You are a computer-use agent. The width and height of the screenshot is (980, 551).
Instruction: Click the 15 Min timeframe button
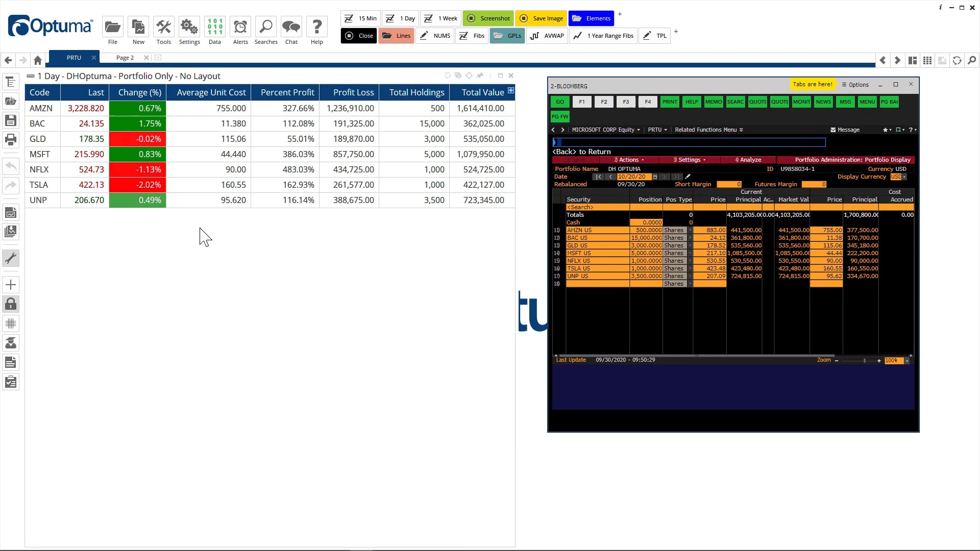360,18
